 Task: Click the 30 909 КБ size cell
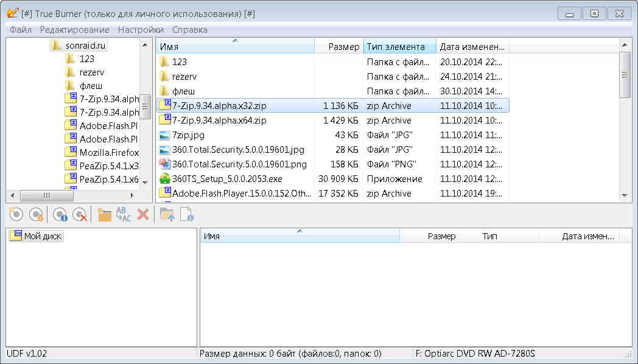(x=338, y=179)
